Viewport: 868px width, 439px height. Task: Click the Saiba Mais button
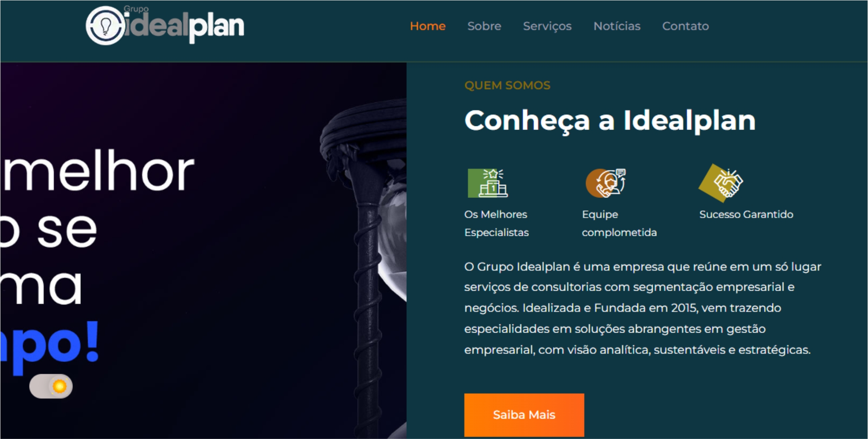[x=524, y=415]
